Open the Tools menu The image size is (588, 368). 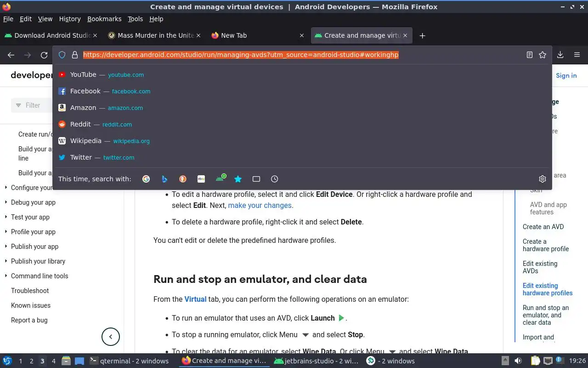(135, 19)
